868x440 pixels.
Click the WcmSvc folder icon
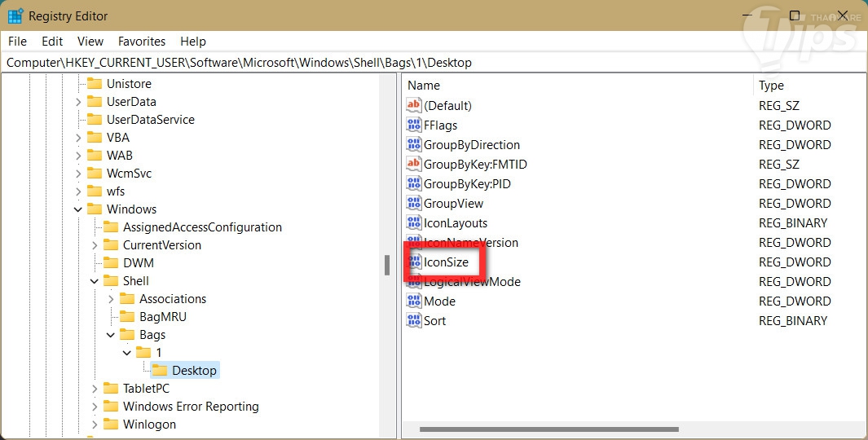point(95,174)
